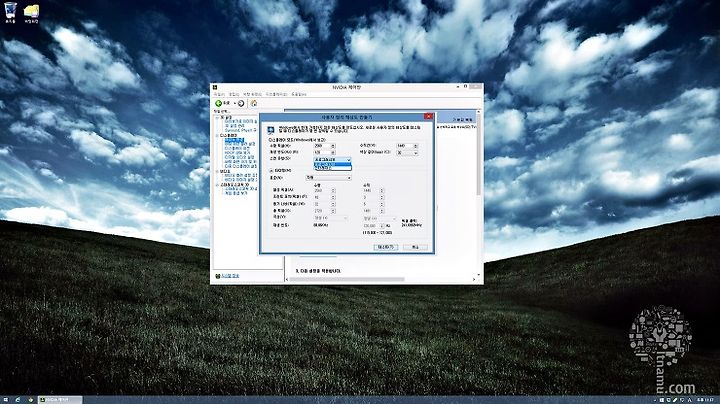Collapse the Timing section expander
Viewport: 720px width, 404px height.
tap(271, 171)
